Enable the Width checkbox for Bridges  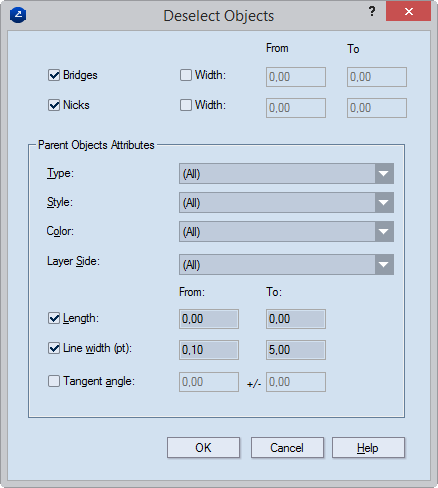pos(186,75)
